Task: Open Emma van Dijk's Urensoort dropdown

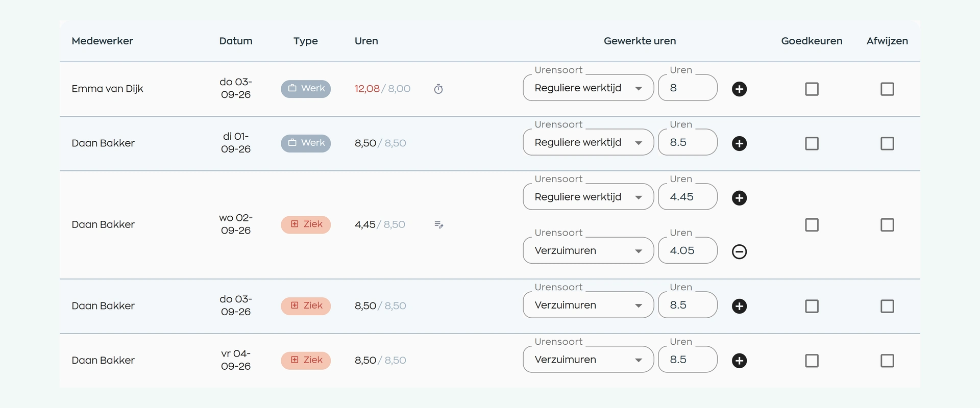Action: click(x=589, y=88)
